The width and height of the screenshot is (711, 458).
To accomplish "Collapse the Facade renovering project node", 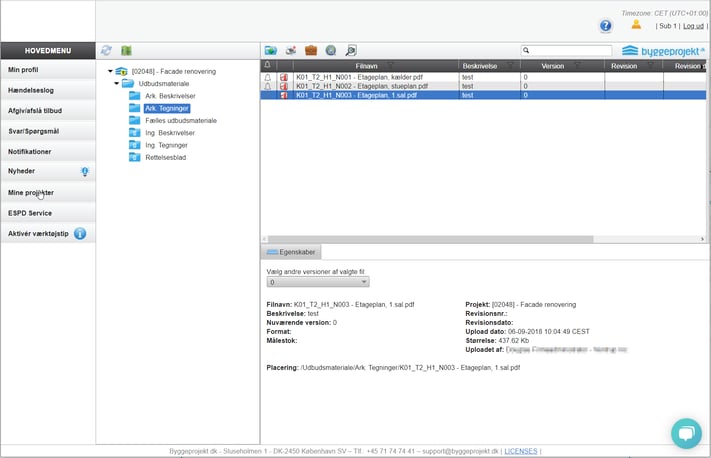I will point(109,72).
